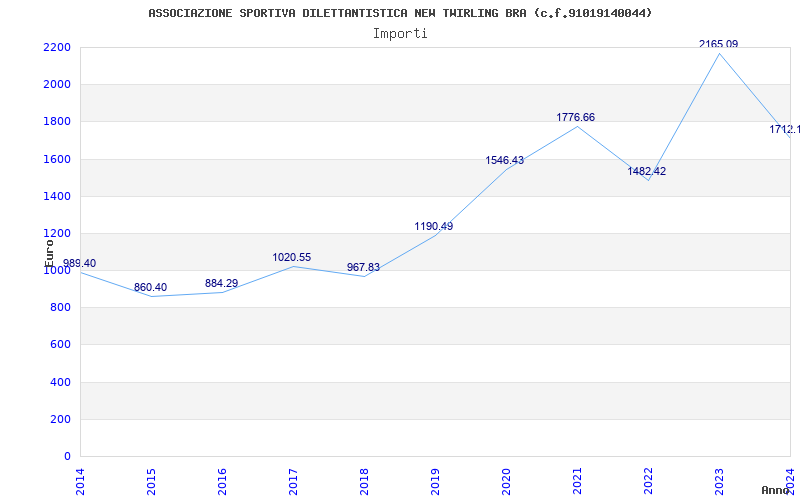Click the y-axis value 2200
The width and height of the screenshot is (800, 500).
[57, 47]
